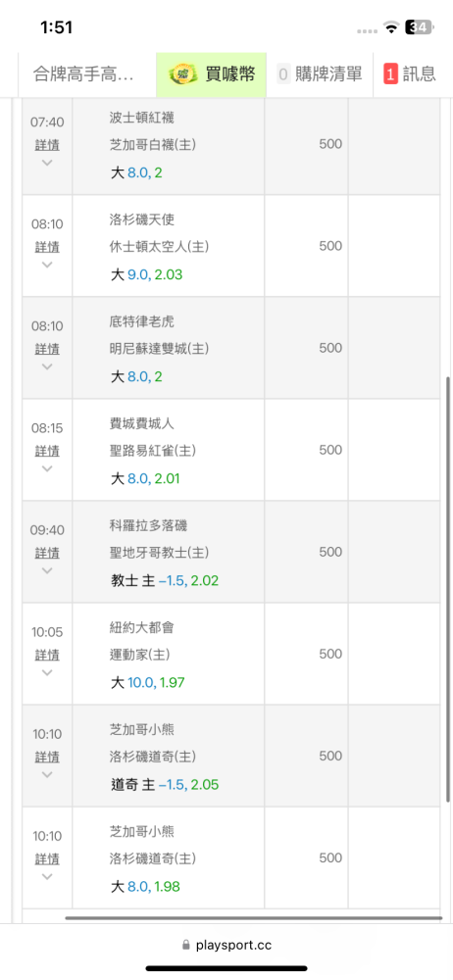Expand the chevron under the 07:40 game
The height and width of the screenshot is (980, 453).
[47, 163]
